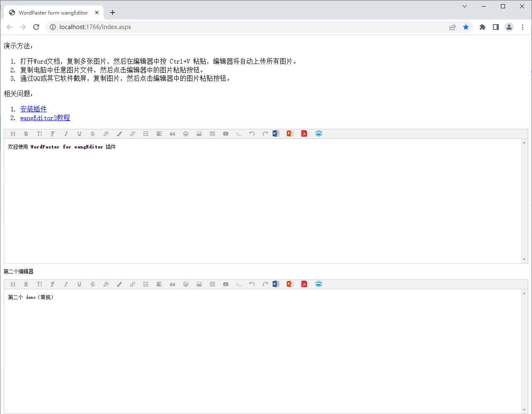Open the font size selector
Image resolution: width=532 pixels, height=414 pixels.
pyautogui.click(x=39, y=133)
